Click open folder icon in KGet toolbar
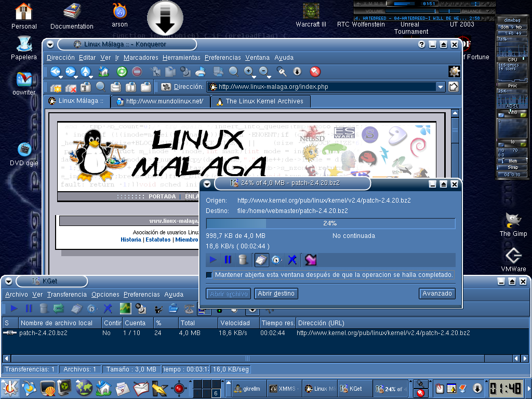Screen dimensions: 532x399 point(174,309)
